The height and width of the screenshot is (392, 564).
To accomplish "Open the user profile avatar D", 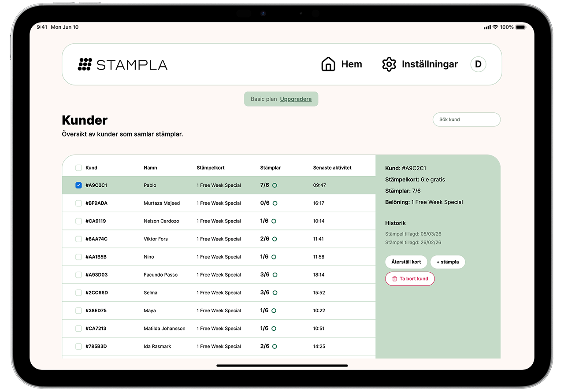I will 478,64.
